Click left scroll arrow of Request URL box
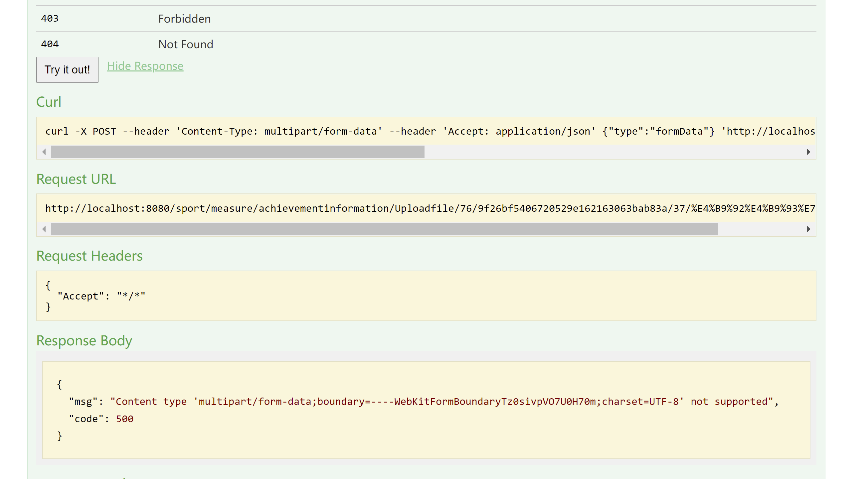 44,229
